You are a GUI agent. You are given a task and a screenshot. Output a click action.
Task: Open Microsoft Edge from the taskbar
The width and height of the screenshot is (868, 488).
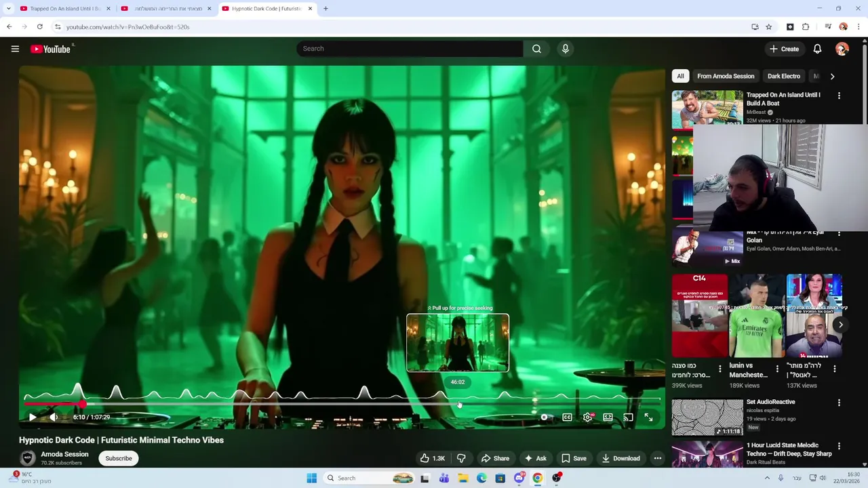481,478
